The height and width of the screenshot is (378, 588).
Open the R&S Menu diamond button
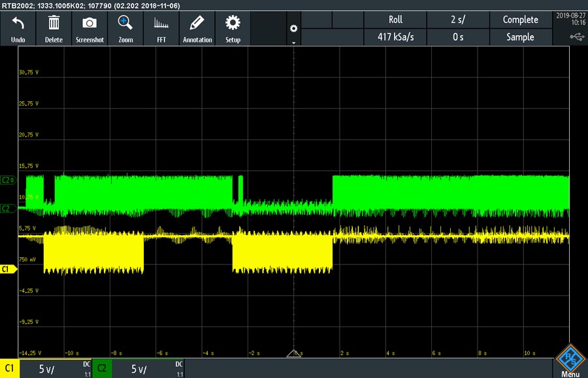tap(570, 361)
